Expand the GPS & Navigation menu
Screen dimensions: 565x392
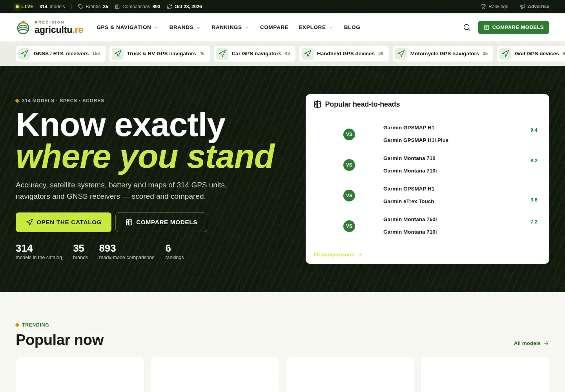(x=128, y=27)
